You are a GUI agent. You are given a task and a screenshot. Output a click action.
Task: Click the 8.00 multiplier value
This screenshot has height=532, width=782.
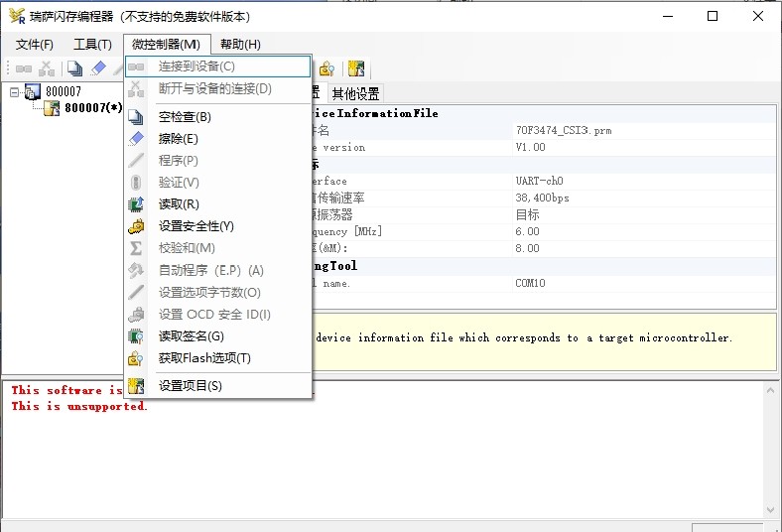(527, 248)
